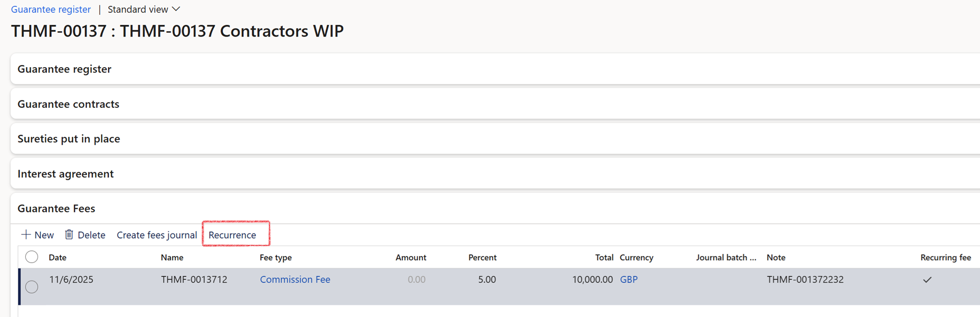Expand the Interest agreement section
This screenshot has height=317, width=980.
click(x=65, y=174)
